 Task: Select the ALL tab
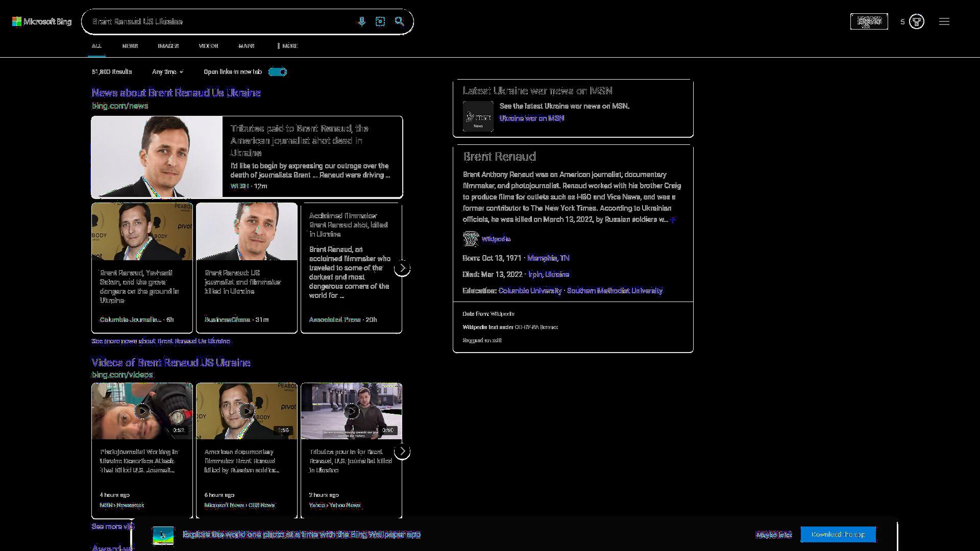pyautogui.click(x=96, y=46)
